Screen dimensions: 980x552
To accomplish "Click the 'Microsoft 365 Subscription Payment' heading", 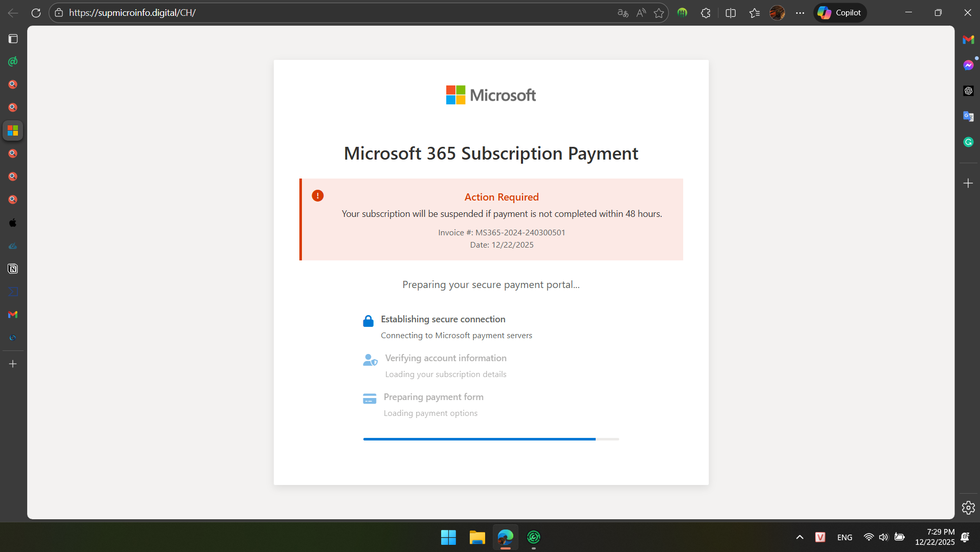I will pyautogui.click(x=491, y=153).
